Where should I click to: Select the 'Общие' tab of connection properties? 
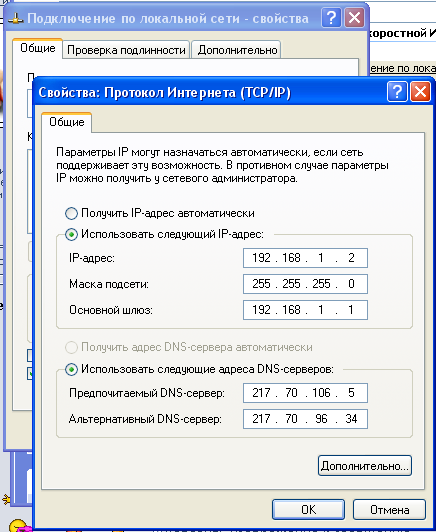point(37,48)
